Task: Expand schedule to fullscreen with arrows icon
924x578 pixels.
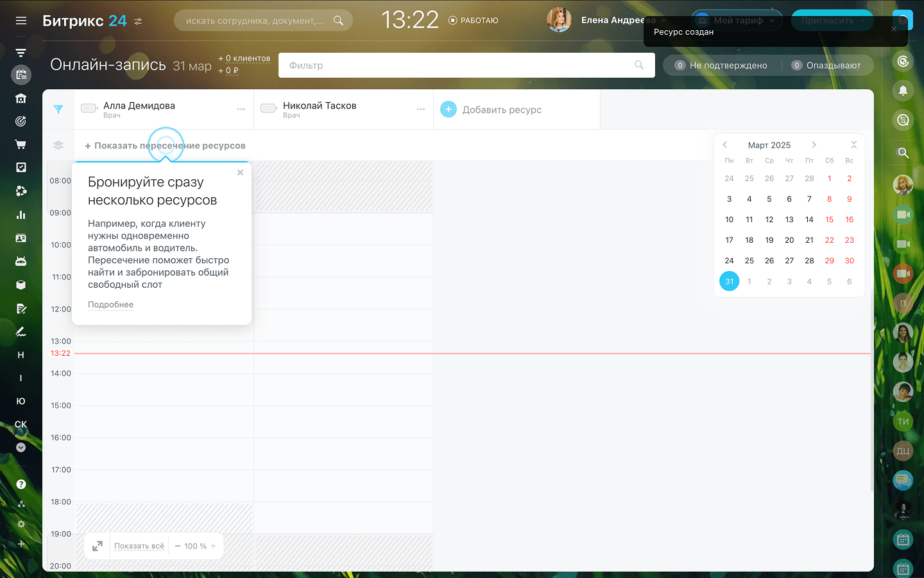Action: (x=98, y=546)
